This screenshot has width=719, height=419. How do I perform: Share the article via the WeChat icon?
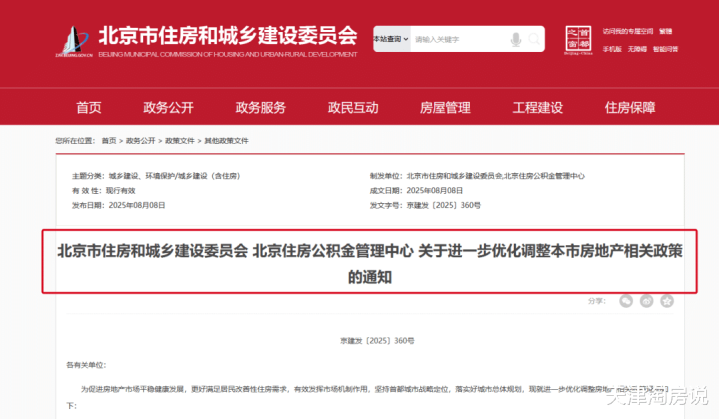point(626,301)
